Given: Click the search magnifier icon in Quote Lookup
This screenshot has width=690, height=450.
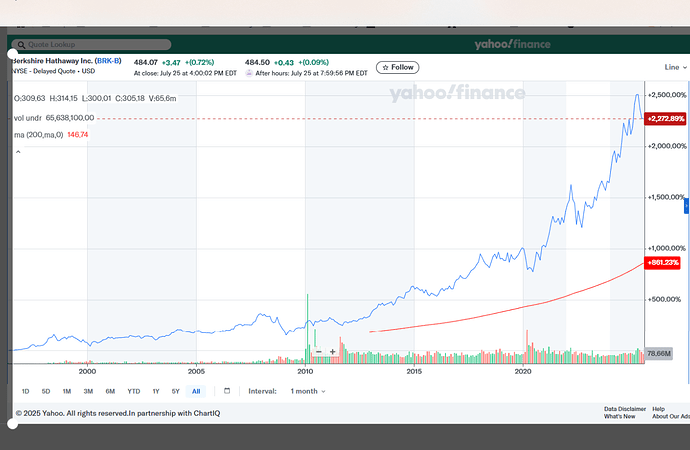Looking at the screenshot, I should coord(21,45).
